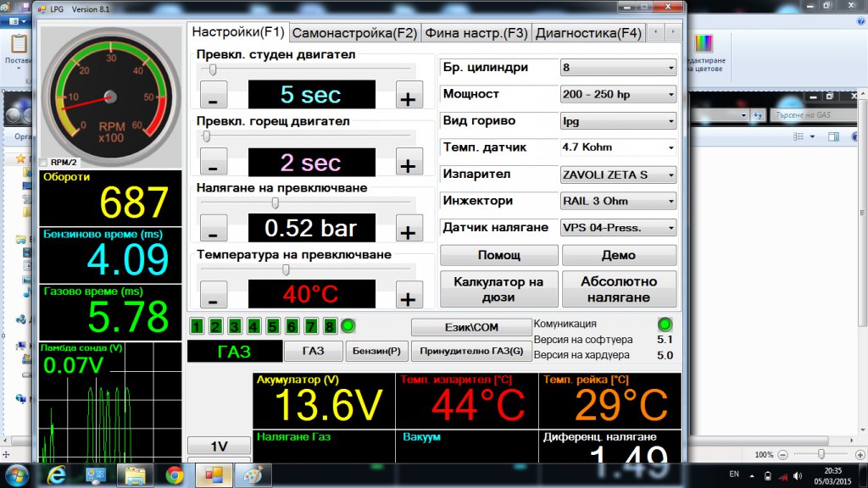Toggle cylinder 1 injector indicator
This screenshot has height=488, width=868.
coord(198,326)
